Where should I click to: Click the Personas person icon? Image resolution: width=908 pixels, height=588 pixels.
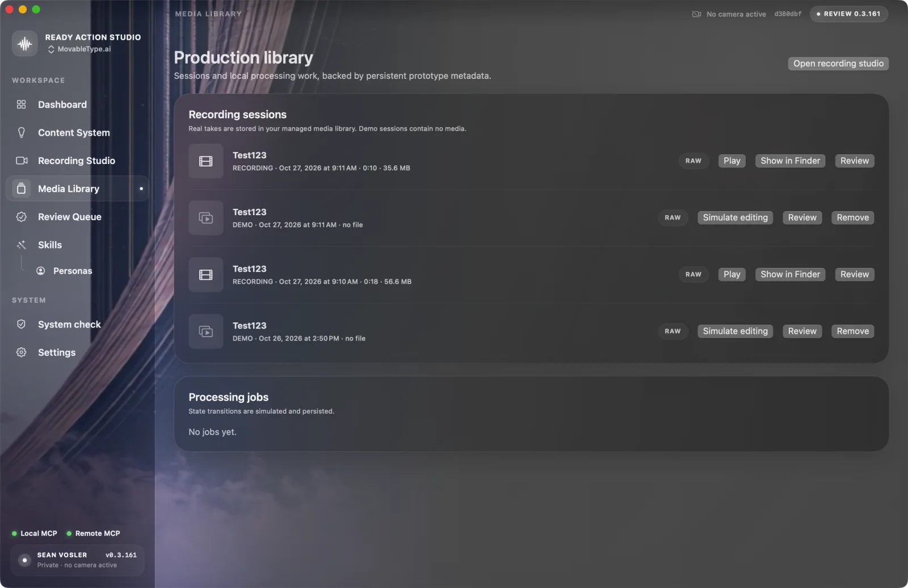click(41, 271)
